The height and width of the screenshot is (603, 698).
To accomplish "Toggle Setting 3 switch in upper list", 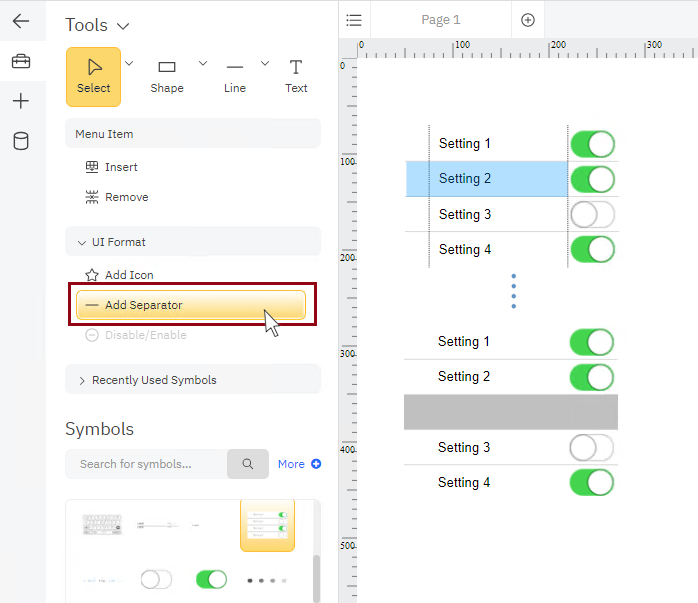I will click(592, 214).
